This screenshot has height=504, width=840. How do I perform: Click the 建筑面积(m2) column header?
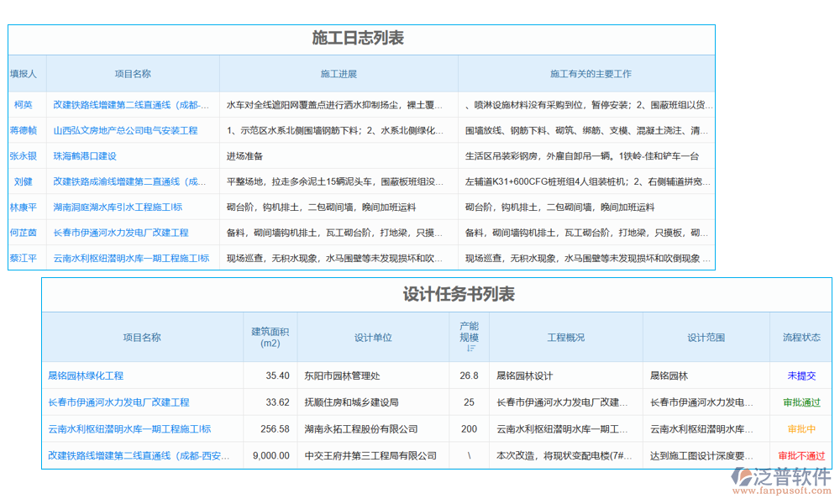tap(270, 337)
